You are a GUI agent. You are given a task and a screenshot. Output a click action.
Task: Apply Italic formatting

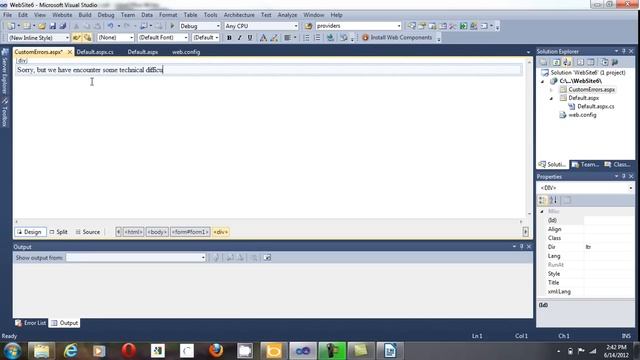point(240,38)
